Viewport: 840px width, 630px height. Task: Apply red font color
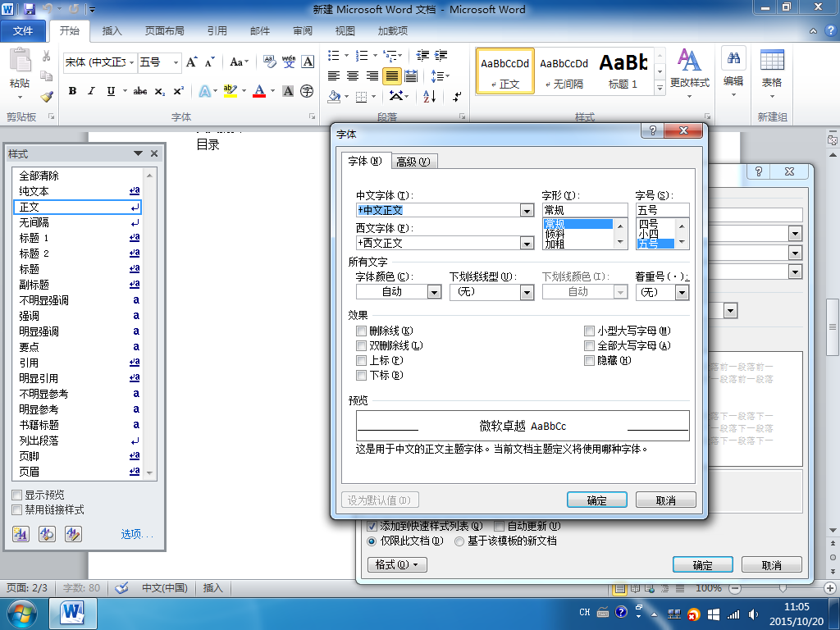pyautogui.click(x=259, y=91)
